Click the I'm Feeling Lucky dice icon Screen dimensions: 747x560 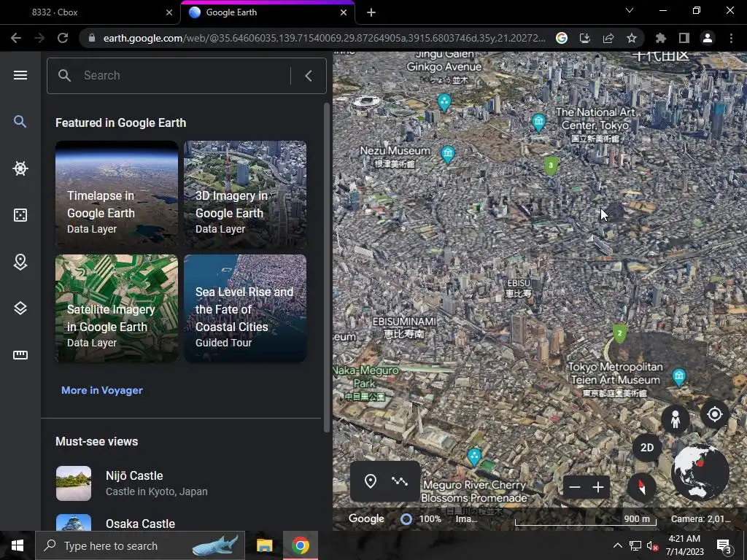pos(20,215)
